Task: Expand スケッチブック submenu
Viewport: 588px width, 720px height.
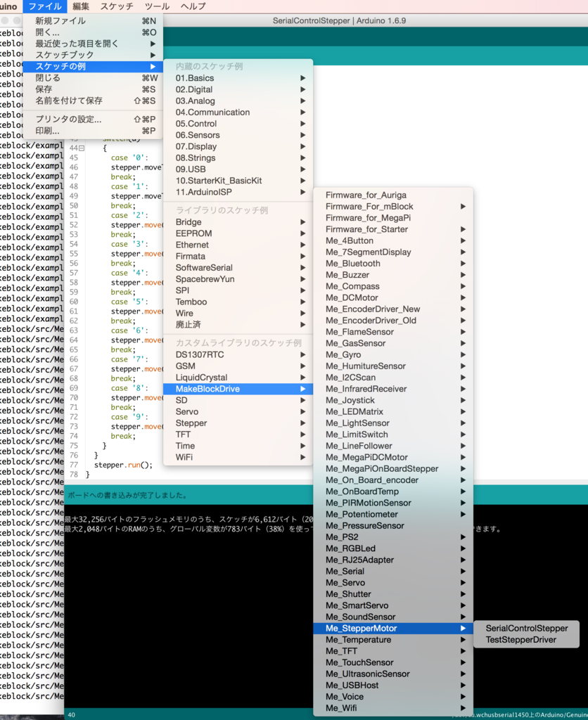Action: coord(93,55)
